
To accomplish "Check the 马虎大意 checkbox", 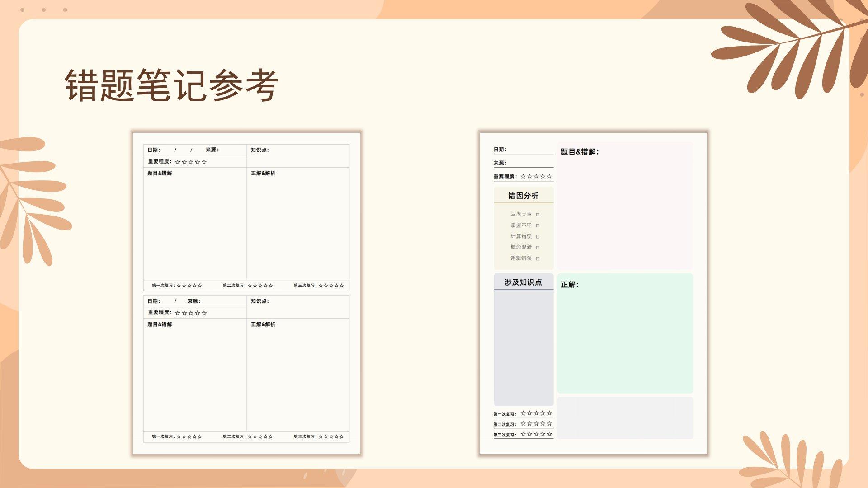I will click(x=538, y=215).
